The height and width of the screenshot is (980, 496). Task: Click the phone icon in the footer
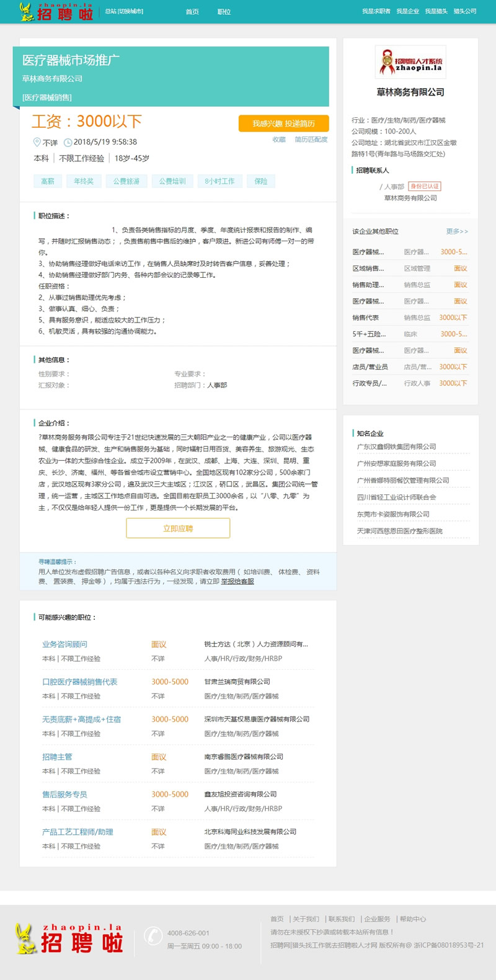[x=153, y=935]
